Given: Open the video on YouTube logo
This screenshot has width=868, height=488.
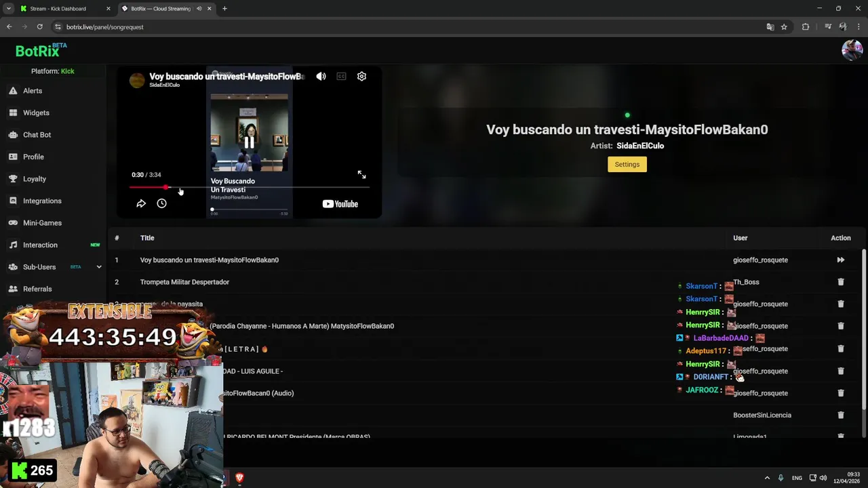Looking at the screenshot, I should pos(340,204).
